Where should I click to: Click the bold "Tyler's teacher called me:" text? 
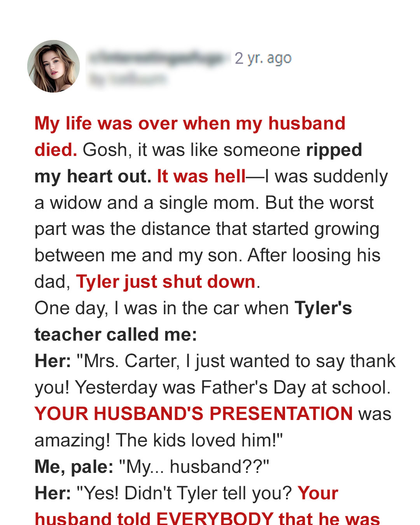click(193, 321)
